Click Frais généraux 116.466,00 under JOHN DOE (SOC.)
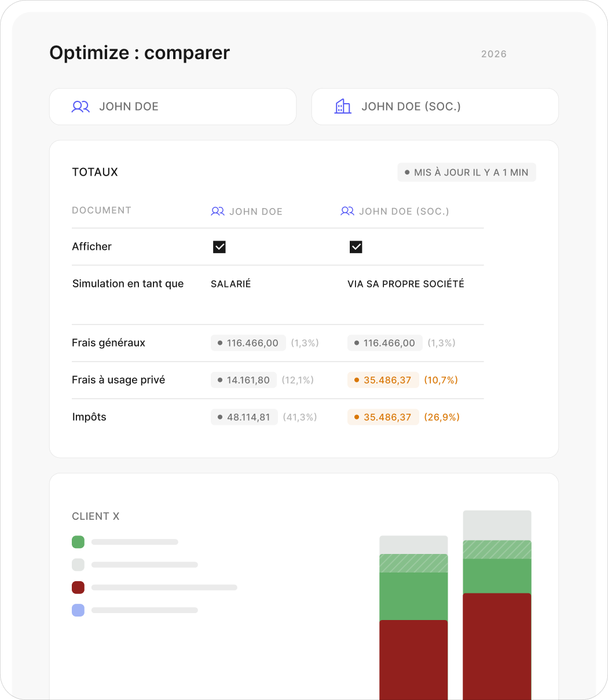Image resolution: width=608 pixels, height=700 pixels. [x=385, y=343]
